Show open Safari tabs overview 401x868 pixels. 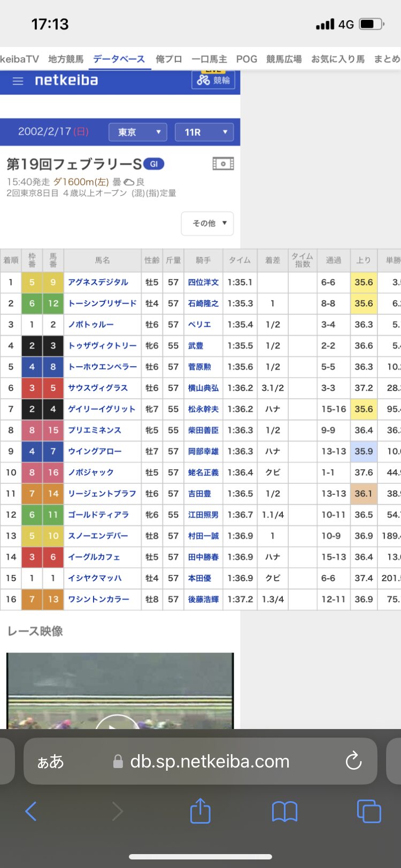click(368, 811)
